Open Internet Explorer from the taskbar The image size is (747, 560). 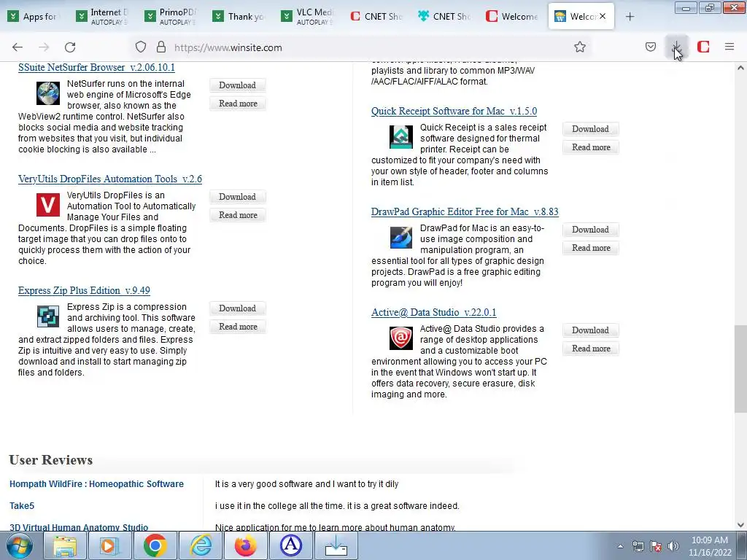[x=201, y=545]
